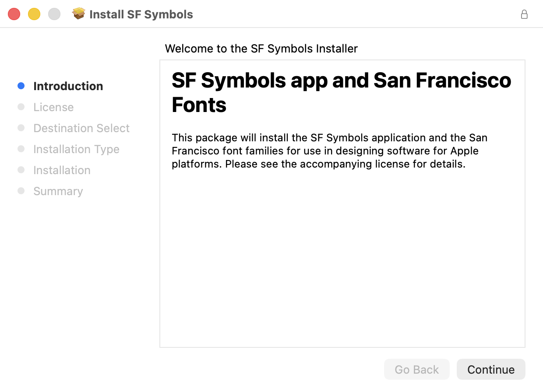The height and width of the screenshot is (392, 543).
Task: Select the Summary step label
Action: pos(58,191)
